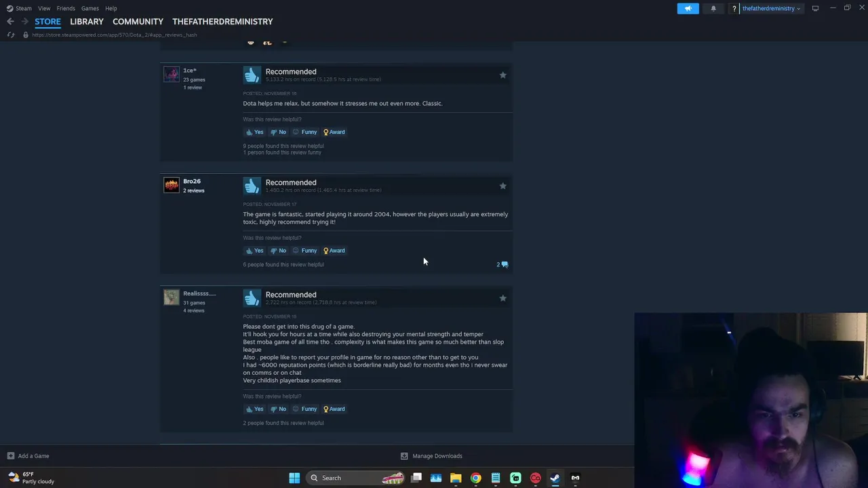Open the Recommended title of 1ce* review
This screenshot has width=868, height=488.
[x=291, y=71]
